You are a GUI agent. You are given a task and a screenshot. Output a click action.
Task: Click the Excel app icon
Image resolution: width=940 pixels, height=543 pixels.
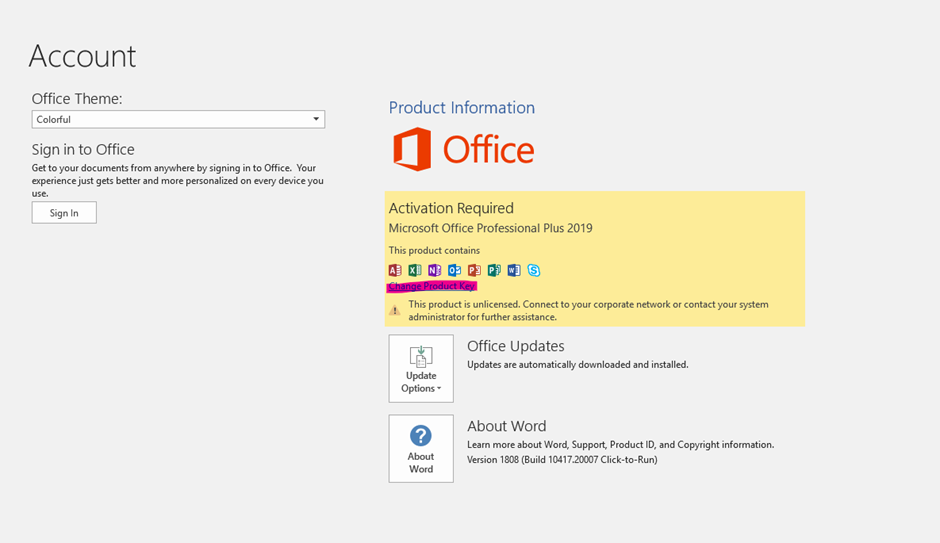click(x=415, y=270)
